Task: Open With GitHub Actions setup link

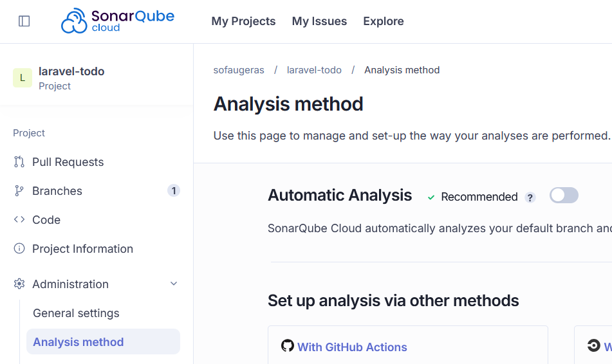Action: pos(352,347)
